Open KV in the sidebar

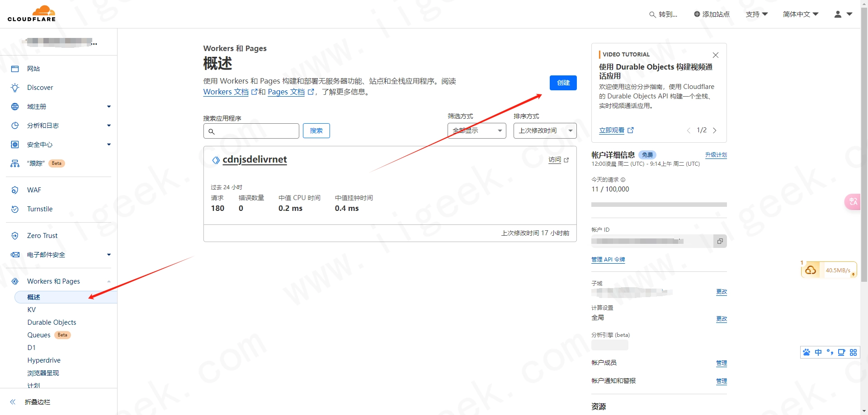click(x=32, y=310)
